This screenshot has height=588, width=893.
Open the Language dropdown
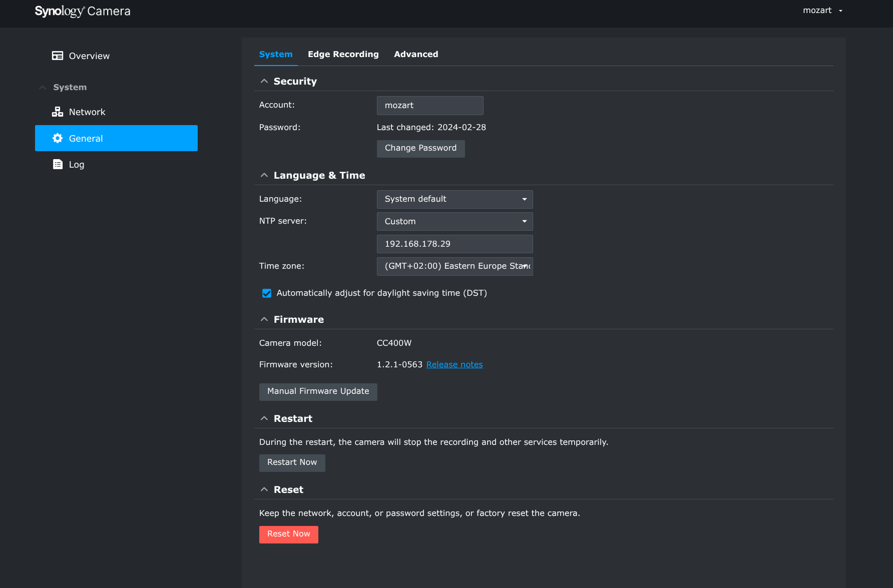click(x=455, y=199)
